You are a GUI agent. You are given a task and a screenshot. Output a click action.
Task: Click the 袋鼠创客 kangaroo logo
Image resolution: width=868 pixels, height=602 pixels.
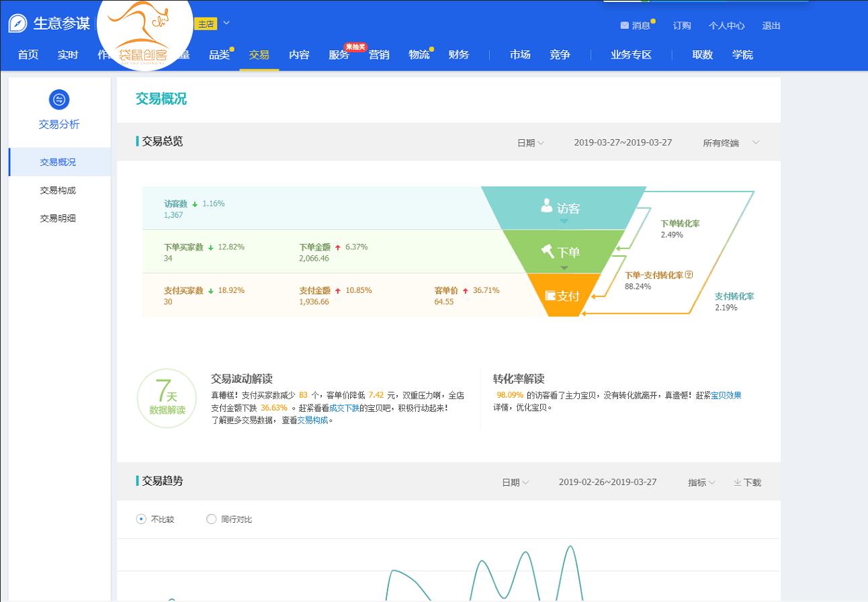tap(143, 37)
